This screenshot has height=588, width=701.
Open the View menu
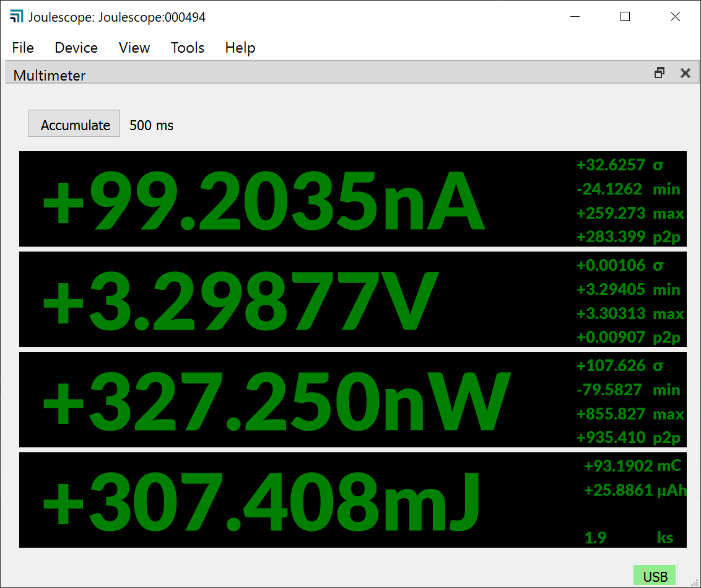click(x=134, y=47)
